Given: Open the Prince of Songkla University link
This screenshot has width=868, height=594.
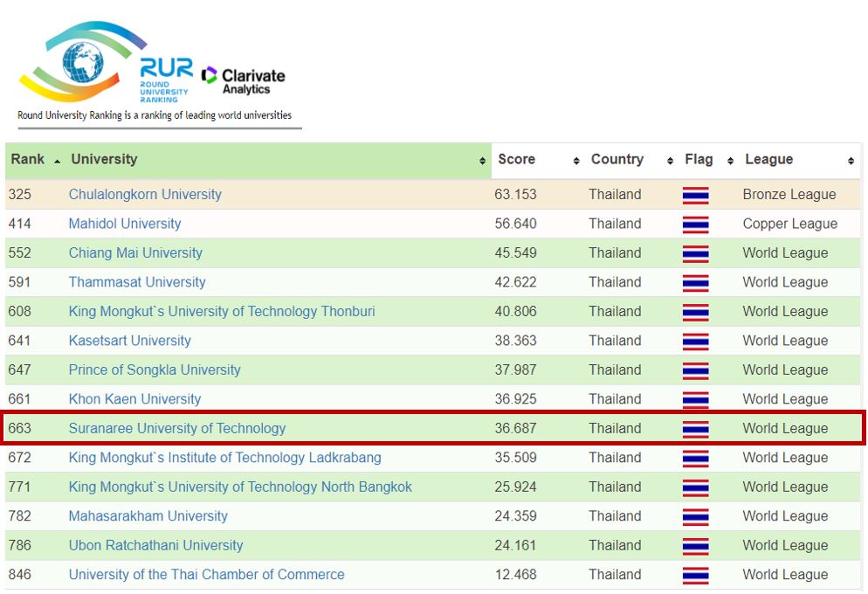Looking at the screenshot, I should point(155,370).
